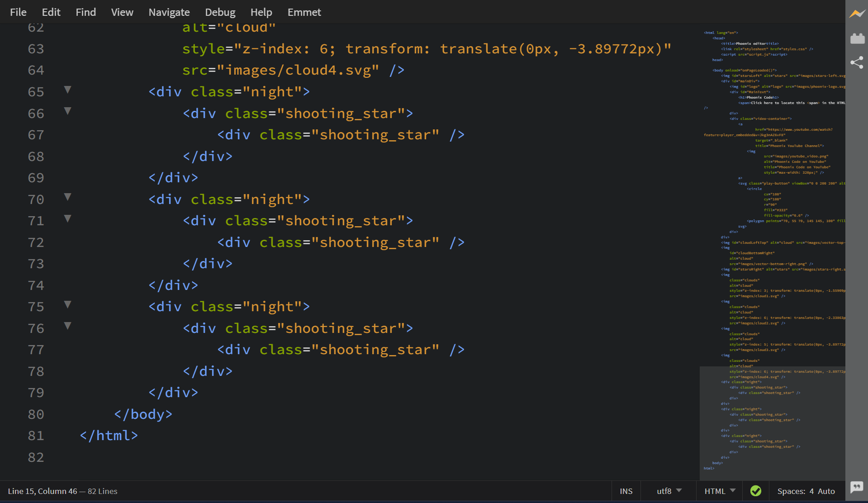The image size is (868, 503).
Task: Open the Help menu
Action: pos(261,12)
